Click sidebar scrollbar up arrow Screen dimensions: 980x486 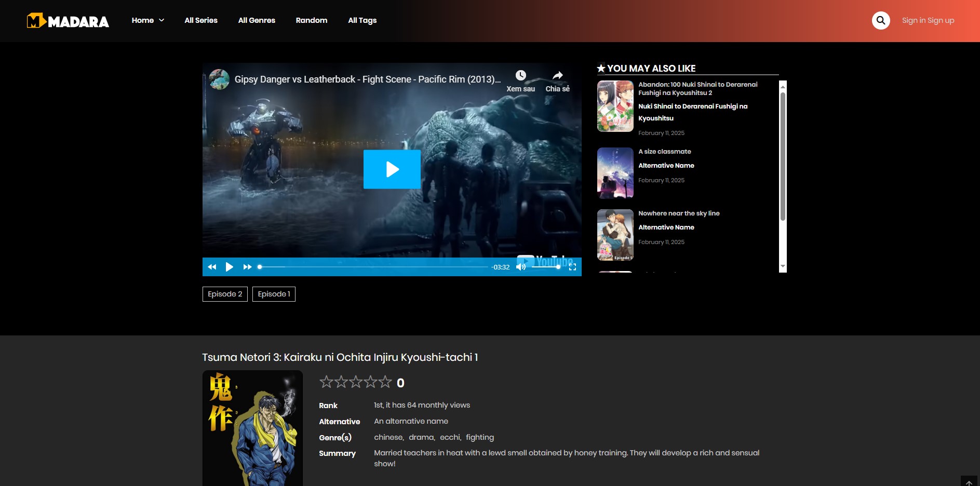point(783,87)
